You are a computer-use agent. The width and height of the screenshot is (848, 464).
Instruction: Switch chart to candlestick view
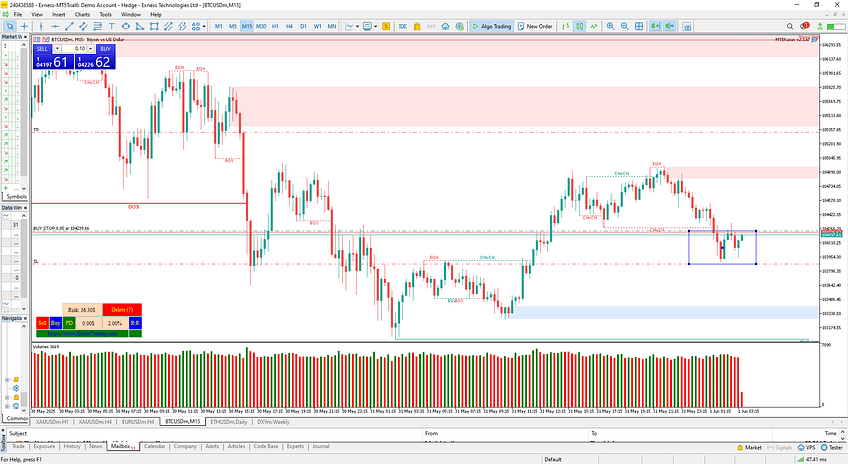tap(579, 26)
